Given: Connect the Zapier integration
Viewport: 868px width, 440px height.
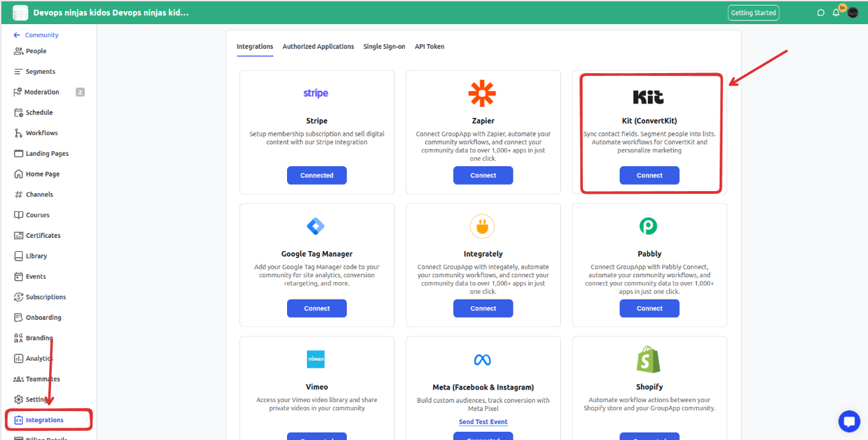Looking at the screenshot, I should coord(483,176).
